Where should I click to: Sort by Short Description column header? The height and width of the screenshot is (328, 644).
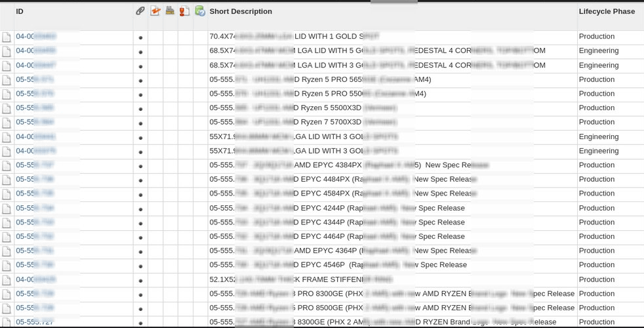click(x=241, y=12)
